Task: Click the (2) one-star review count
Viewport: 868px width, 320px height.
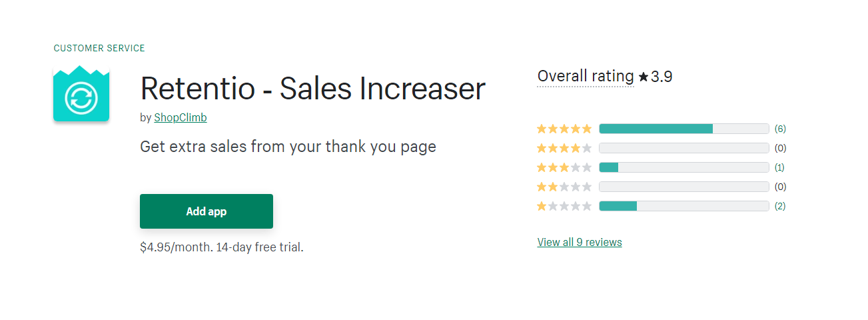Action: pyautogui.click(x=780, y=206)
